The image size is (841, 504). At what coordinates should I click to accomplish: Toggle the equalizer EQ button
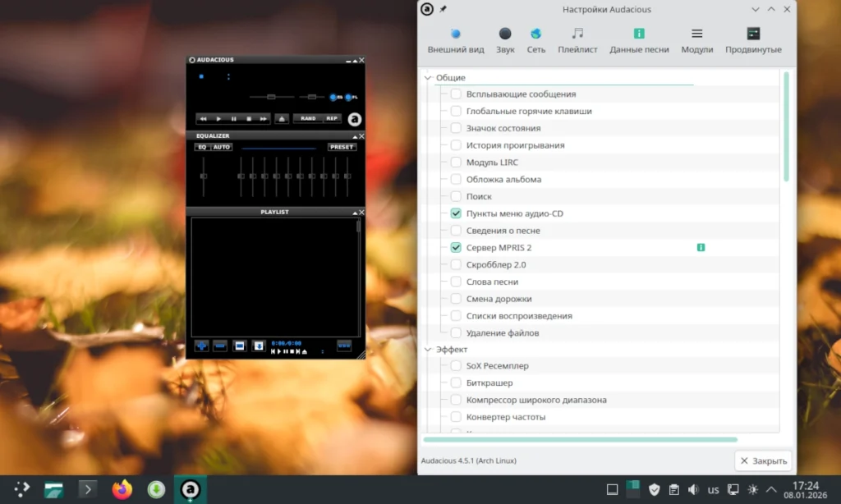tap(202, 147)
